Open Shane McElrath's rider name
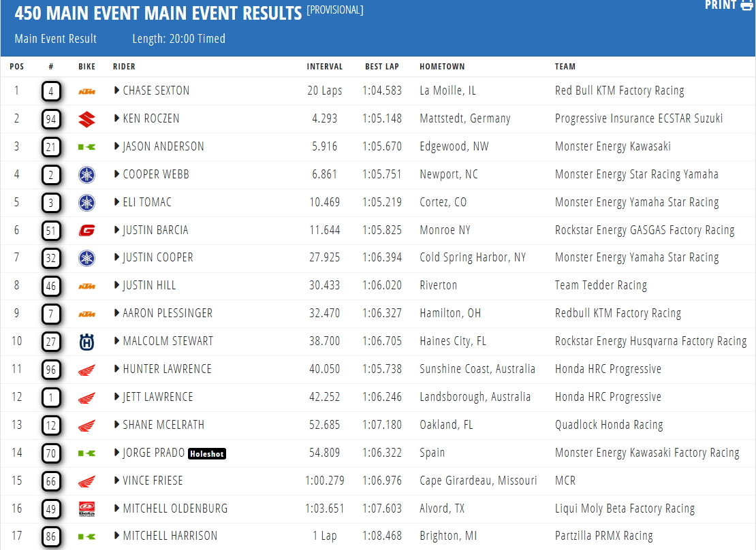Image resolution: width=756 pixels, height=550 pixels. coord(163,425)
